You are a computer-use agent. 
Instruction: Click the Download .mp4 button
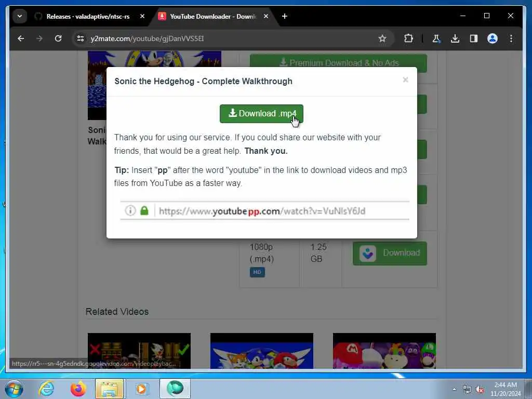click(261, 114)
